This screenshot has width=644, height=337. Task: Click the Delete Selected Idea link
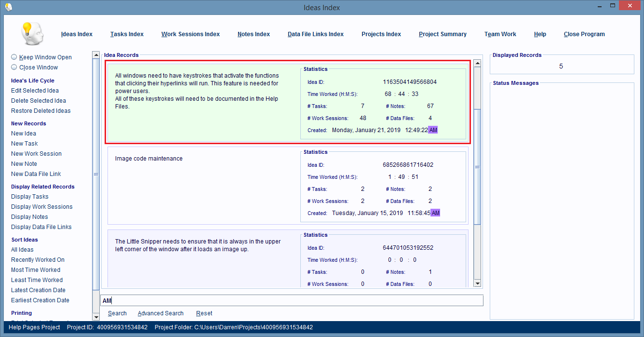click(39, 101)
